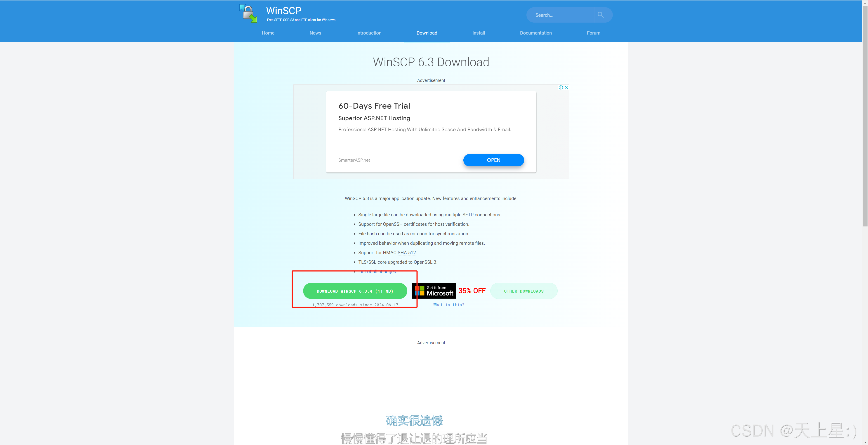
Task: Click the 'Forum' menu item
Action: [594, 32]
